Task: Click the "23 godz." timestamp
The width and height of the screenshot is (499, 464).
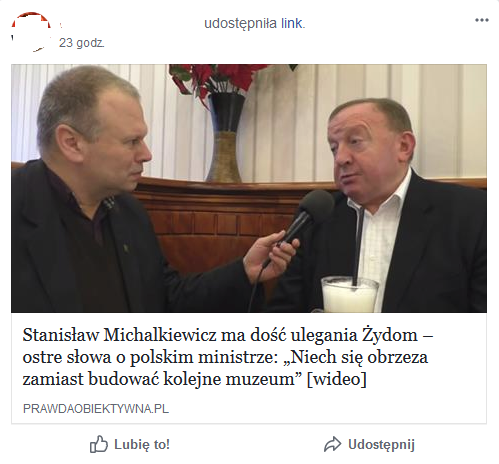Action: pyautogui.click(x=82, y=43)
